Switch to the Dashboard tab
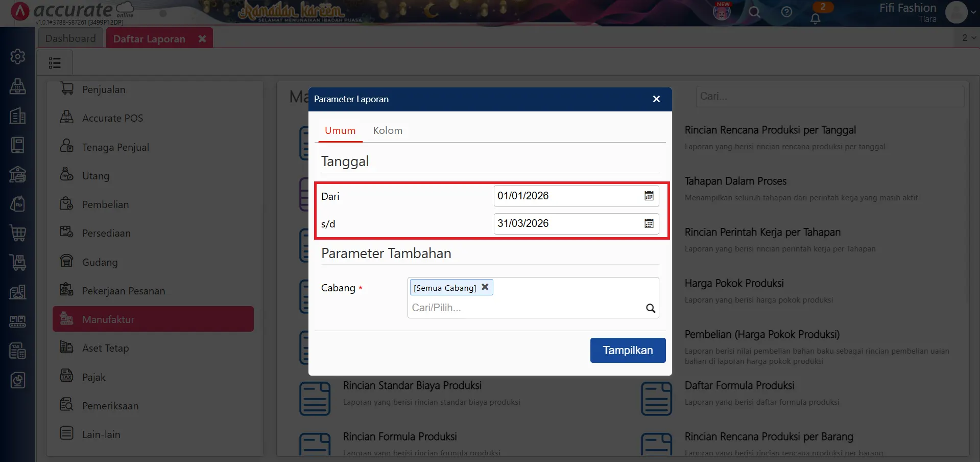This screenshot has width=980, height=462. 70,38
